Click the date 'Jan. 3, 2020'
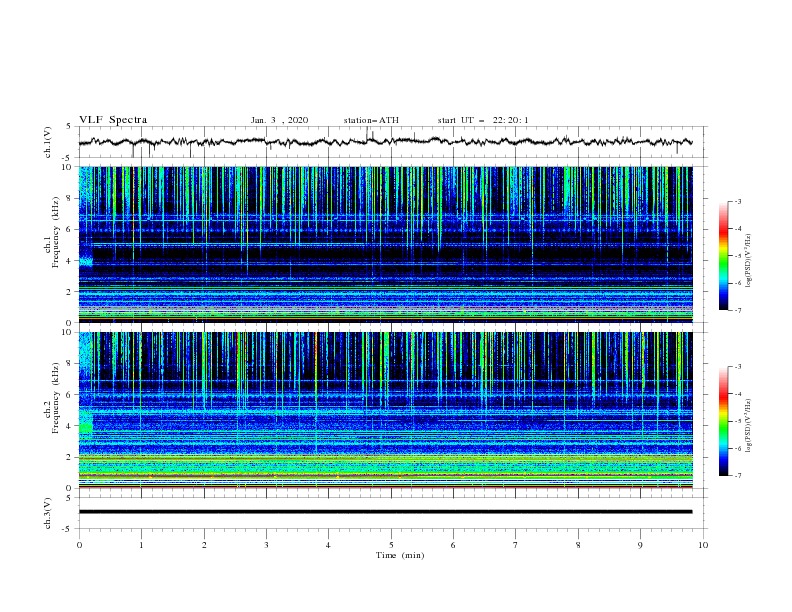This screenshot has height=612, width=792. (x=279, y=120)
